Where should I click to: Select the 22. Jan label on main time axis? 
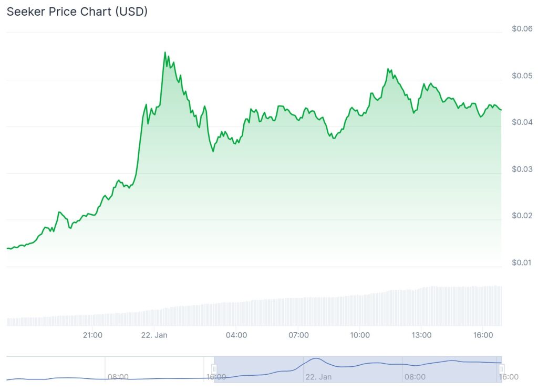[x=154, y=335]
